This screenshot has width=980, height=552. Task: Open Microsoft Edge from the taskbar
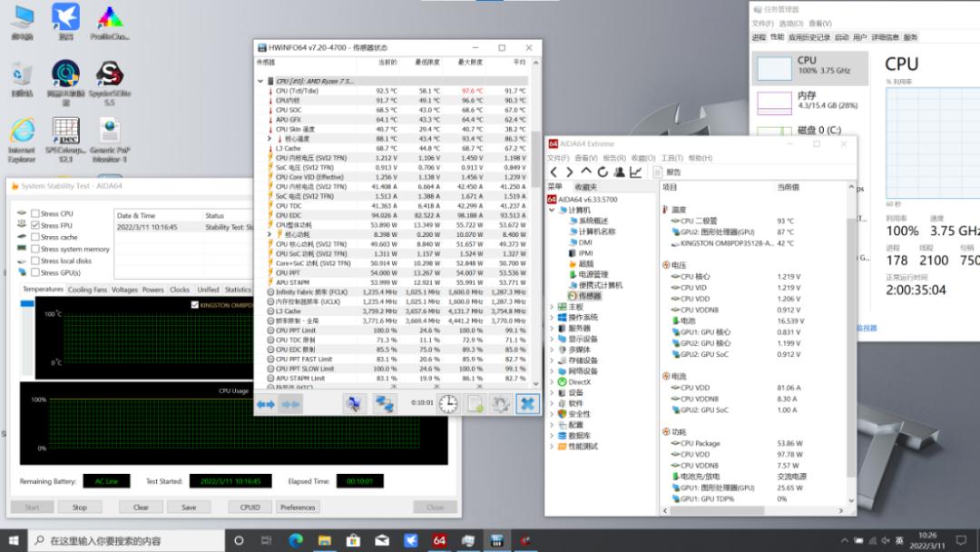click(x=296, y=540)
